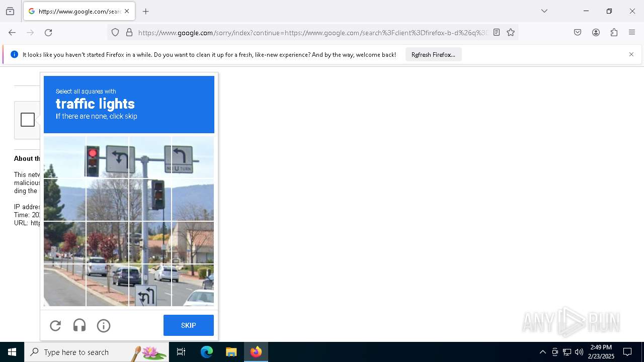Toggle reader view icon
The height and width of the screenshot is (362, 644).
[x=497, y=33]
